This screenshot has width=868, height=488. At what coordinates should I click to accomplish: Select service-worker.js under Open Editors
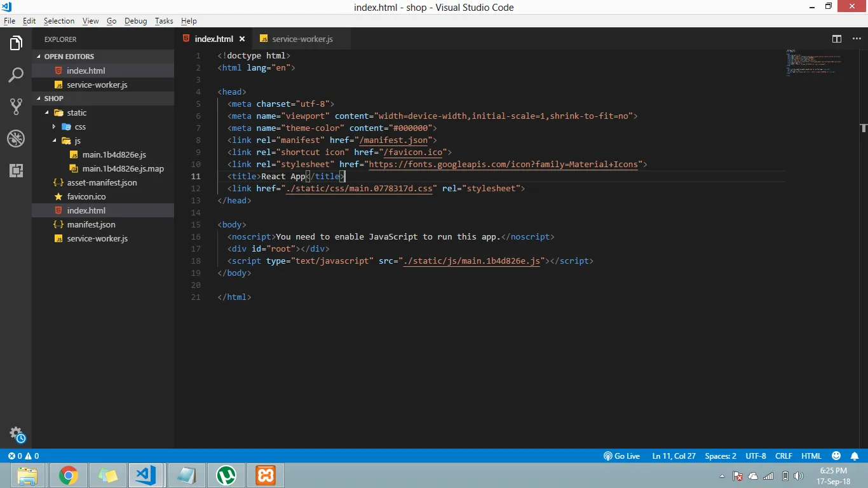[x=103, y=85]
